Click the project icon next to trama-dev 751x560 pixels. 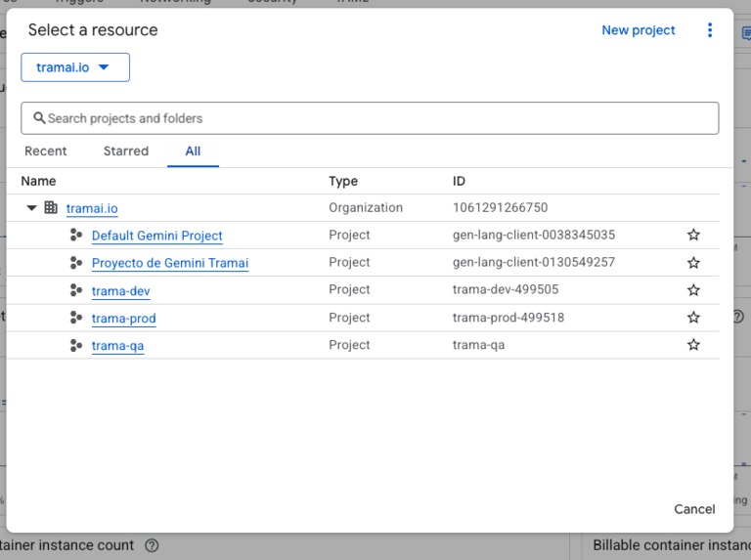pyautogui.click(x=75, y=290)
